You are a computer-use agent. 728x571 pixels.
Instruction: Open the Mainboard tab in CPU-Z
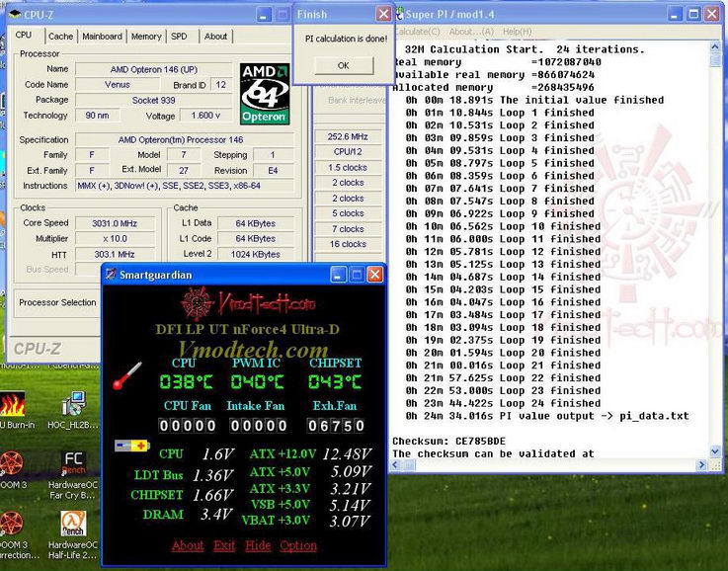pyautogui.click(x=102, y=37)
